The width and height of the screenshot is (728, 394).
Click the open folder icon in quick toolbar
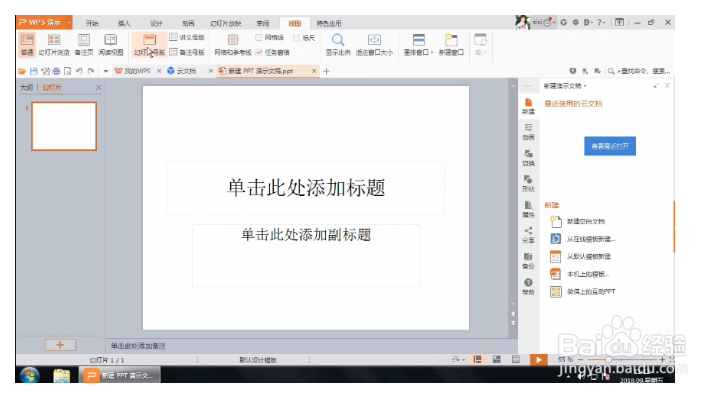(x=22, y=71)
